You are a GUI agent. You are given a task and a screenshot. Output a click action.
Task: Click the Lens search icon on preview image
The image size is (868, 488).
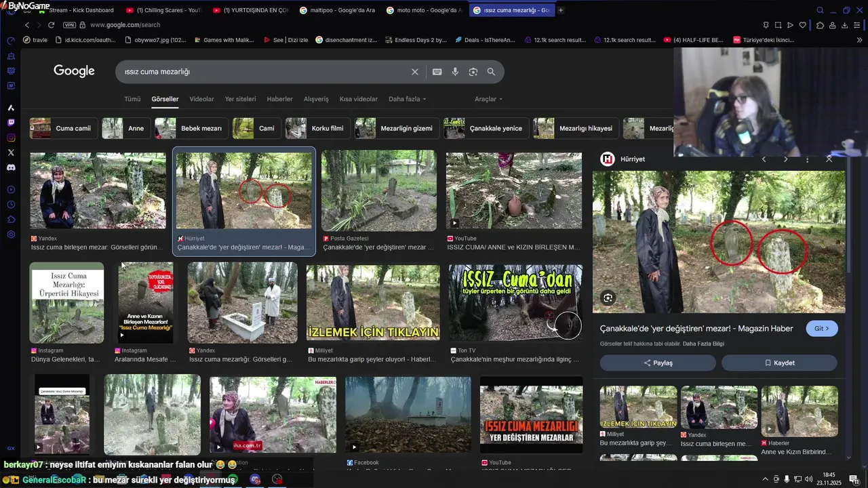tap(608, 298)
